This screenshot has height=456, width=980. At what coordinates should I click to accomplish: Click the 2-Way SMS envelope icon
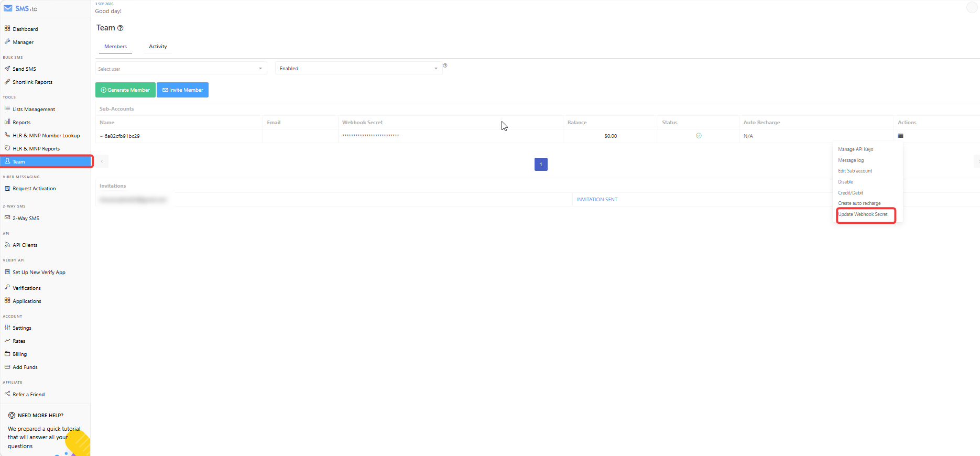7,218
